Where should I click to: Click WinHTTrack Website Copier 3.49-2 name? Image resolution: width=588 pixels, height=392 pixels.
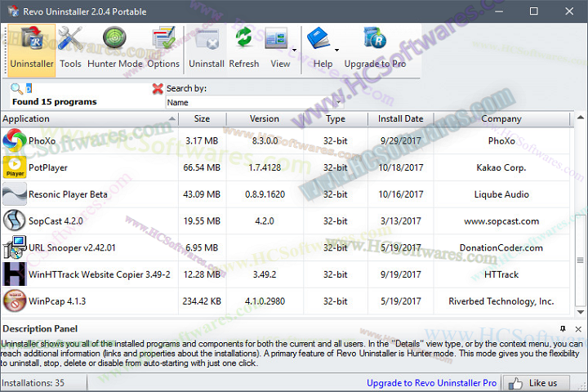tap(100, 274)
